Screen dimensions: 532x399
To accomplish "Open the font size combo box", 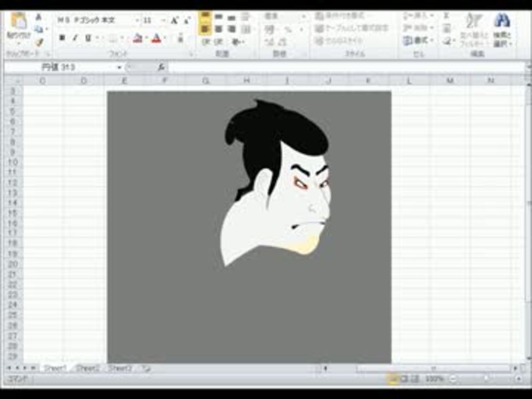I will point(154,21).
